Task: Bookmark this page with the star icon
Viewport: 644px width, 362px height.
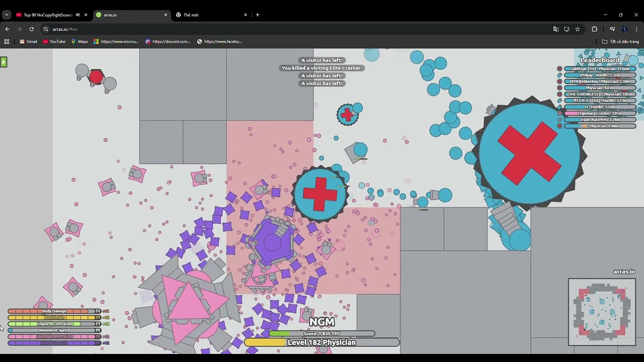Action: 578,29
